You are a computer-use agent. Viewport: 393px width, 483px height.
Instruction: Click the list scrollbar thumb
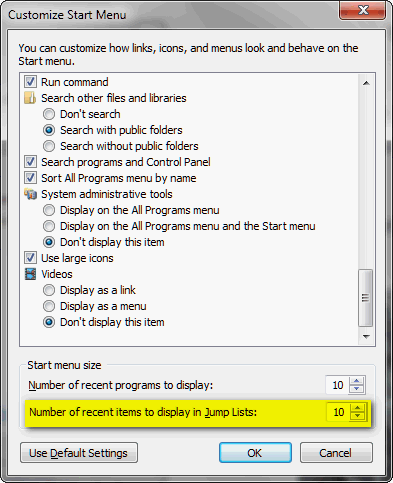point(366,298)
